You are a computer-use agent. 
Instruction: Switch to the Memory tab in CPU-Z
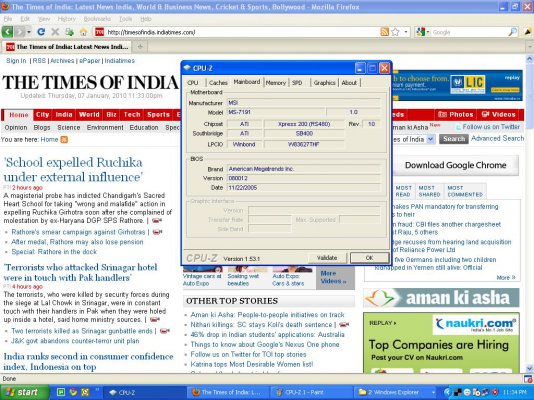(276, 83)
